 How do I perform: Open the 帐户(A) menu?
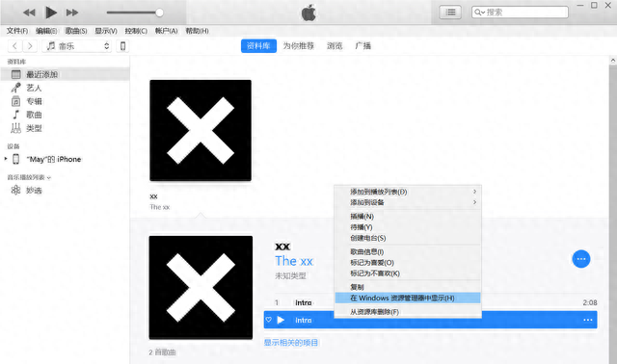[x=166, y=31]
